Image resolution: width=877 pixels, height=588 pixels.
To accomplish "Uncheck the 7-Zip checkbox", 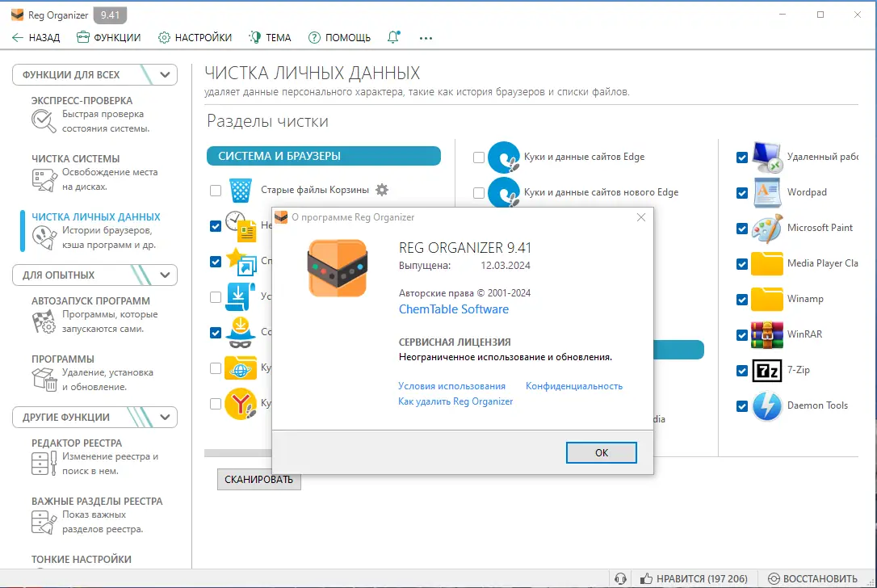I will (742, 371).
